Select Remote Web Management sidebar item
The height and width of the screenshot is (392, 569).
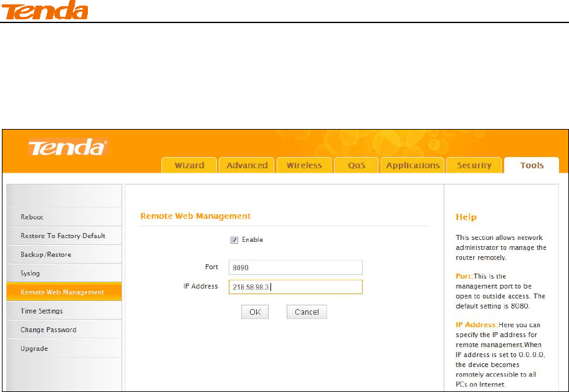coord(64,292)
